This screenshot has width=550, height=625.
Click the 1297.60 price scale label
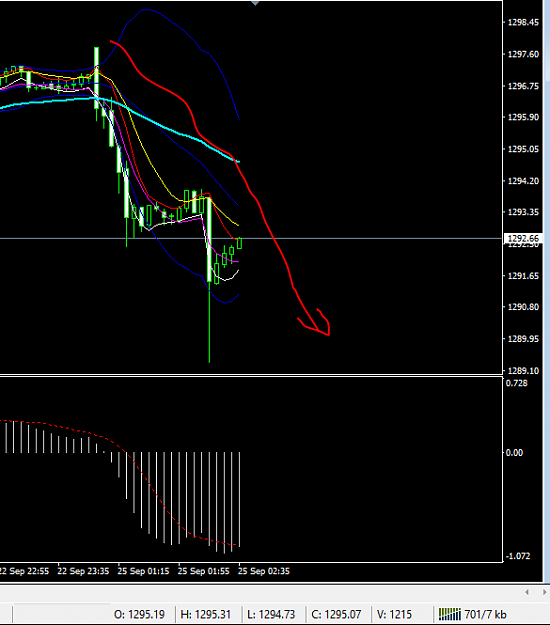point(523,54)
